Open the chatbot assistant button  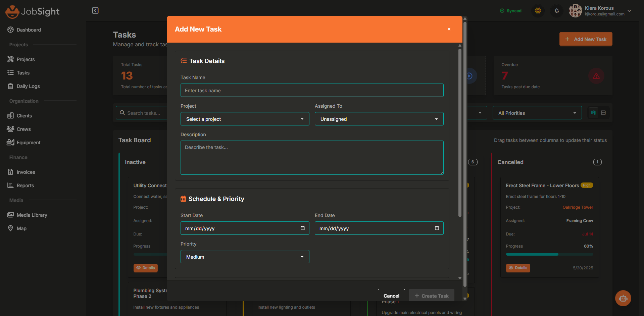pyautogui.click(x=623, y=298)
